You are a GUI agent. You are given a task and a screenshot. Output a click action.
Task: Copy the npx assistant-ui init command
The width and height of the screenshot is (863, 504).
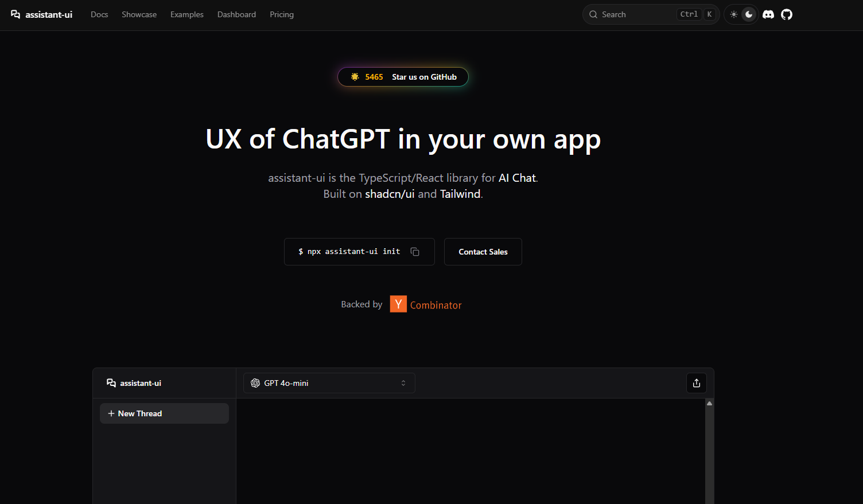click(415, 252)
